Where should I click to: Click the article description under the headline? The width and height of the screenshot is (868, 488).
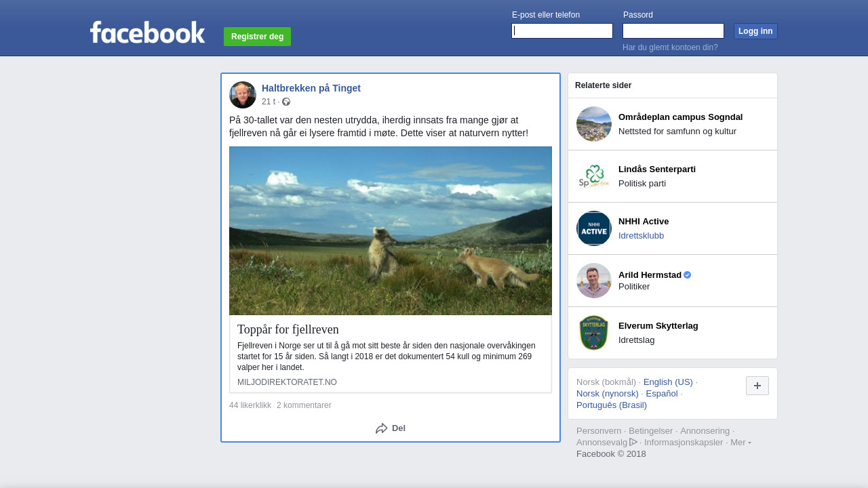click(x=387, y=357)
